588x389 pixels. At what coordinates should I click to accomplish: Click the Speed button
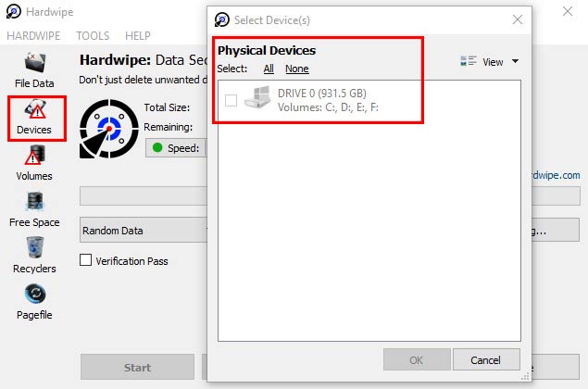[176, 148]
